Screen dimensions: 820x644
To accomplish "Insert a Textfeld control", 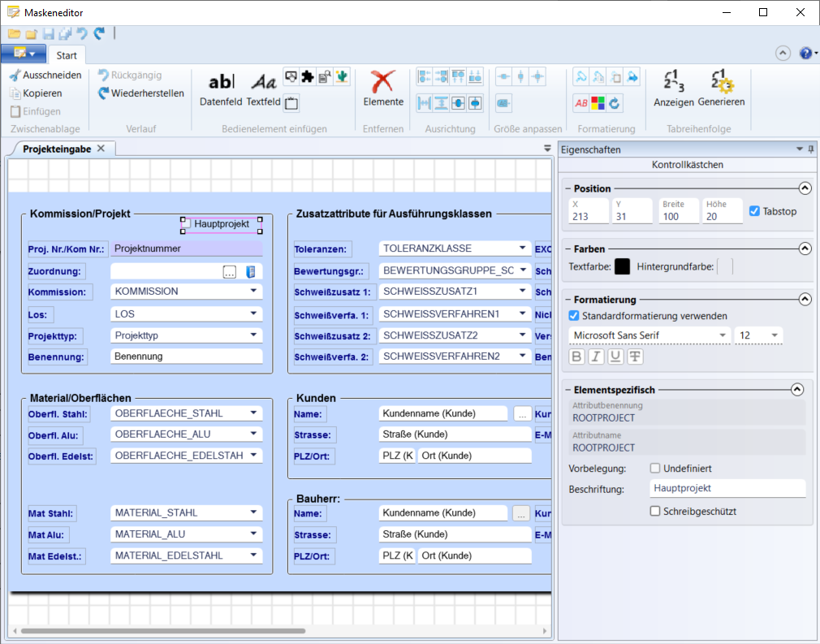I will (x=263, y=89).
